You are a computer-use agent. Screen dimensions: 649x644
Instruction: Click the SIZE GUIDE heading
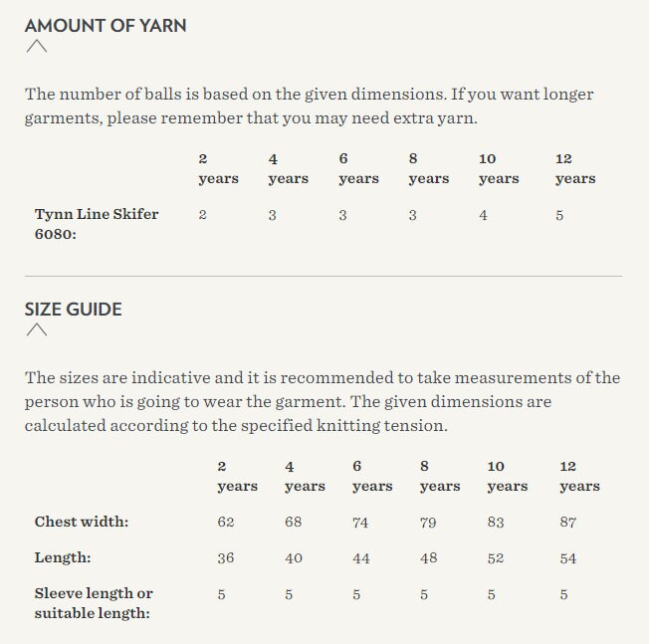click(74, 310)
